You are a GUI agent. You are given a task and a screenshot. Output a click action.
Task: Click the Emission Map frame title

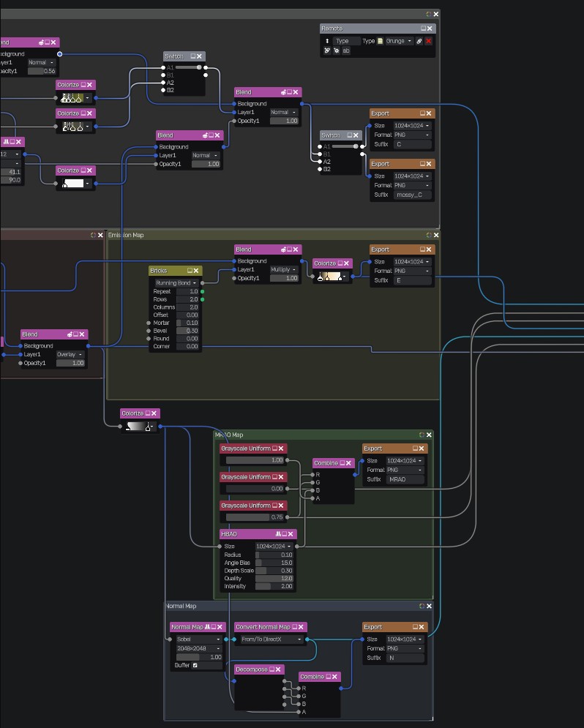pos(126,235)
